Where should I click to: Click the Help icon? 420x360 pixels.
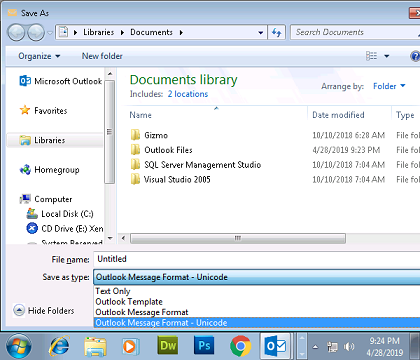(x=415, y=56)
